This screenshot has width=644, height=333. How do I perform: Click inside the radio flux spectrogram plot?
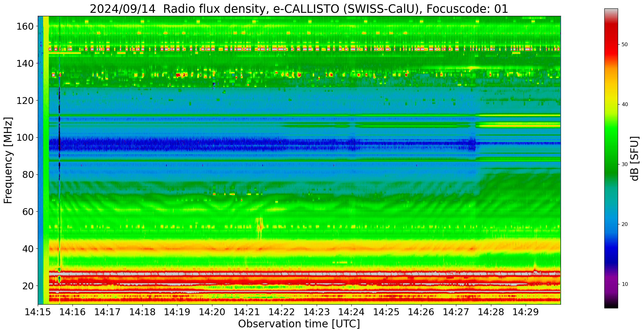coord(299,160)
